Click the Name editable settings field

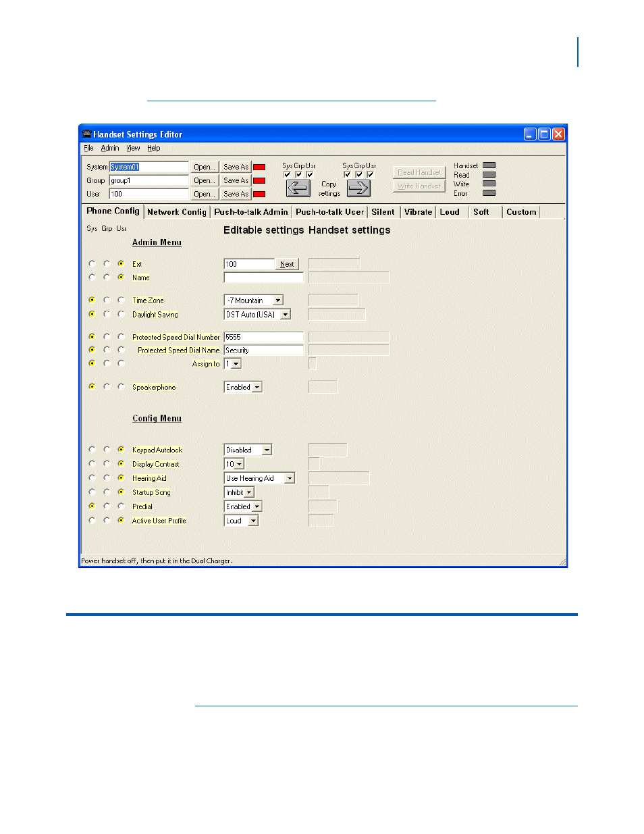pos(263,278)
